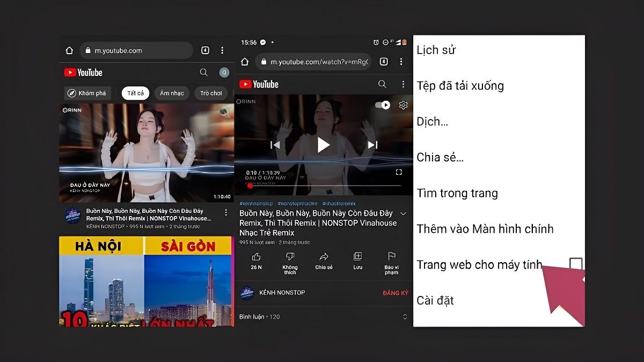Screen dimensions: 644x362
Task: Click the YouTube search magnifier in video page
Action: (382, 84)
